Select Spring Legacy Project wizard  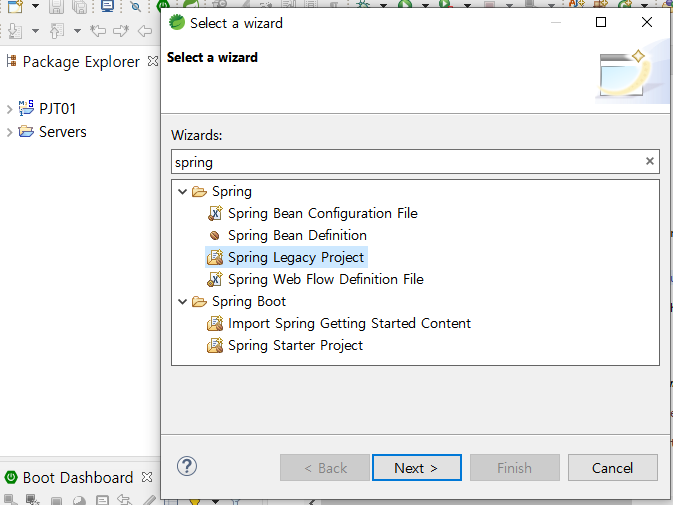tap(296, 257)
